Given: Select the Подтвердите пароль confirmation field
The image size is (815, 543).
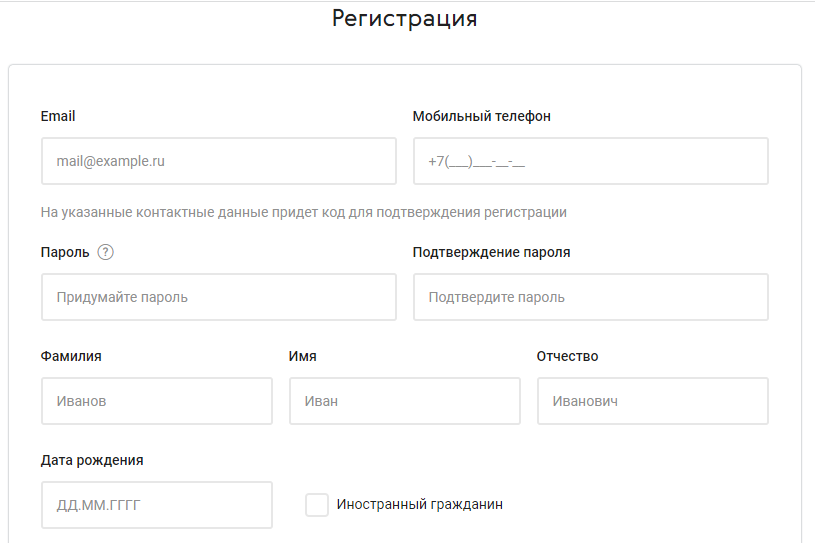Looking at the screenshot, I should click(x=591, y=297).
